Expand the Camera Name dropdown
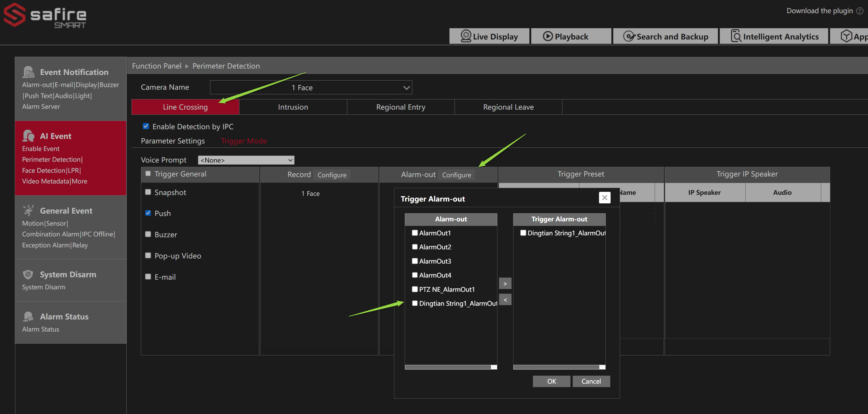This screenshot has height=414, width=868. click(x=311, y=88)
